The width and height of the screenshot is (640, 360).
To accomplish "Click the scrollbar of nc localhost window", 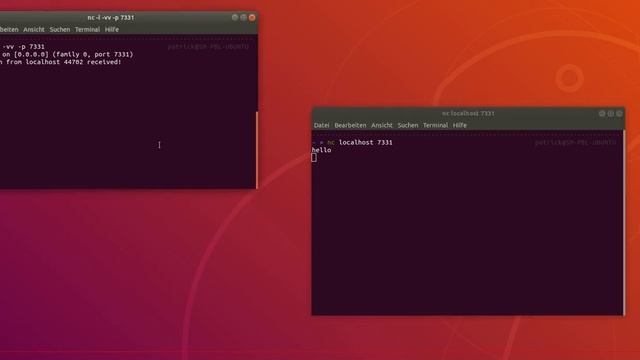I will click(624, 223).
